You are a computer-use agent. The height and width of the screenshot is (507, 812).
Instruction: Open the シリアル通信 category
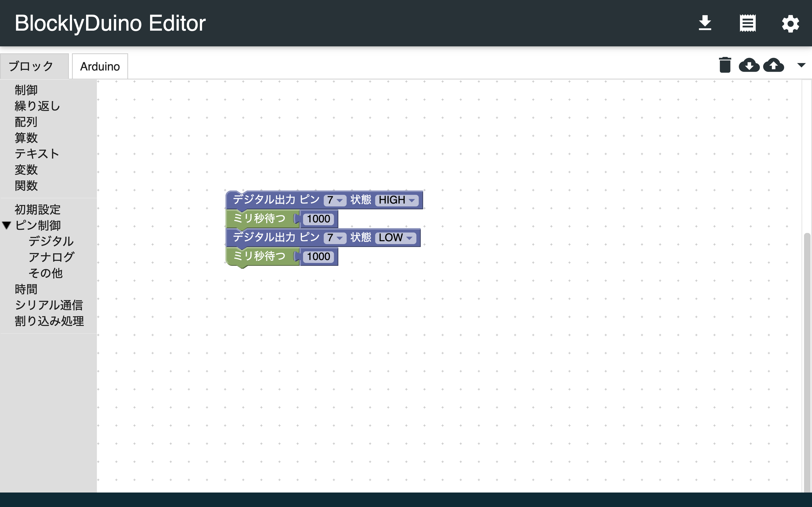(49, 305)
